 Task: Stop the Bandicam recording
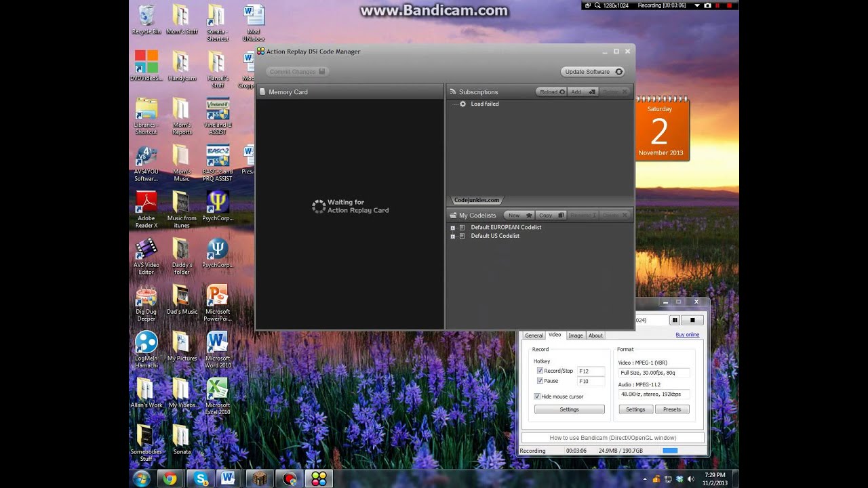tap(692, 320)
